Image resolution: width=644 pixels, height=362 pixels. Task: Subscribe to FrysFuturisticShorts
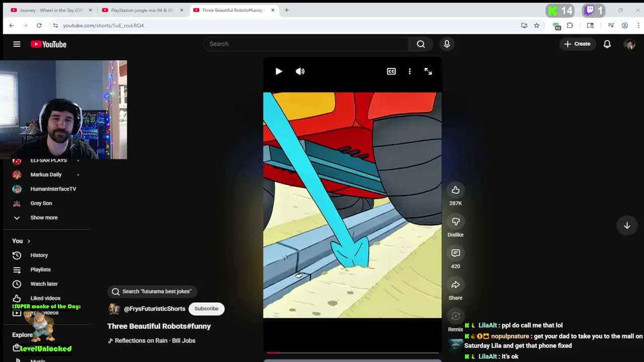(x=206, y=309)
